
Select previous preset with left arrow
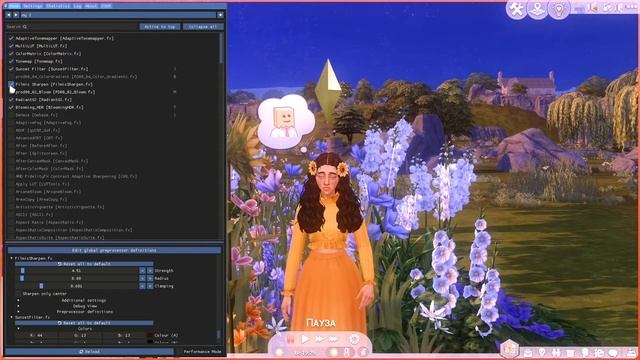tap(8, 15)
